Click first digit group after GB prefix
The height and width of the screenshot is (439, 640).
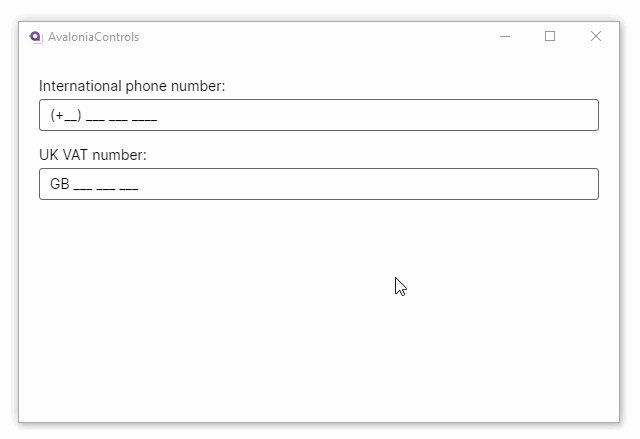83,185
